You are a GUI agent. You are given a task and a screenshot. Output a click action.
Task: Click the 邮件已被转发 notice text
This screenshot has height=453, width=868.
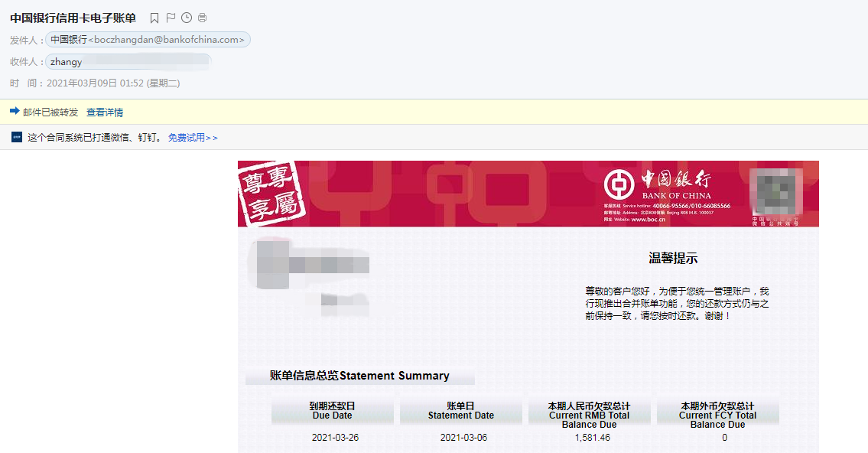coord(50,112)
